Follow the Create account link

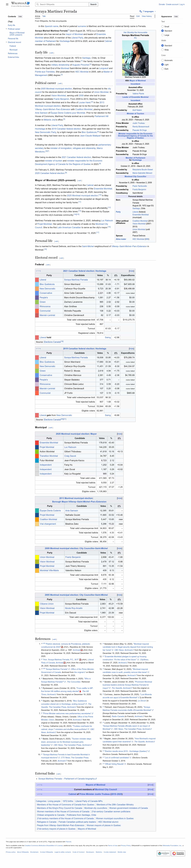point(172,4)
